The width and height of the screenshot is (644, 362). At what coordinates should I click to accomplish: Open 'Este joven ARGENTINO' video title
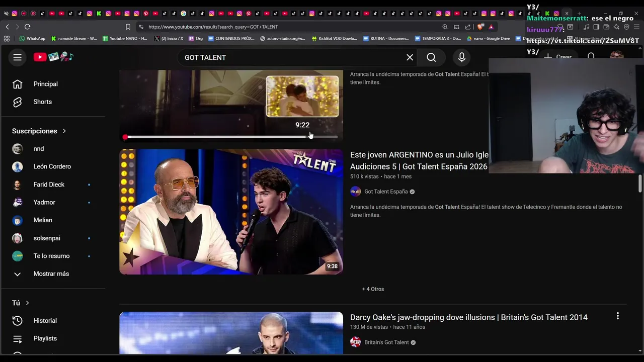(x=419, y=160)
